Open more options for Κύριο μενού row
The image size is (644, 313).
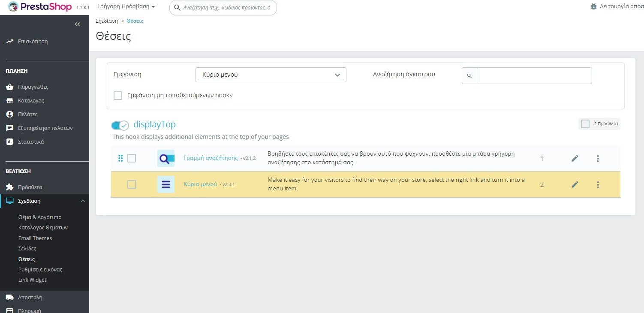click(x=598, y=185)
